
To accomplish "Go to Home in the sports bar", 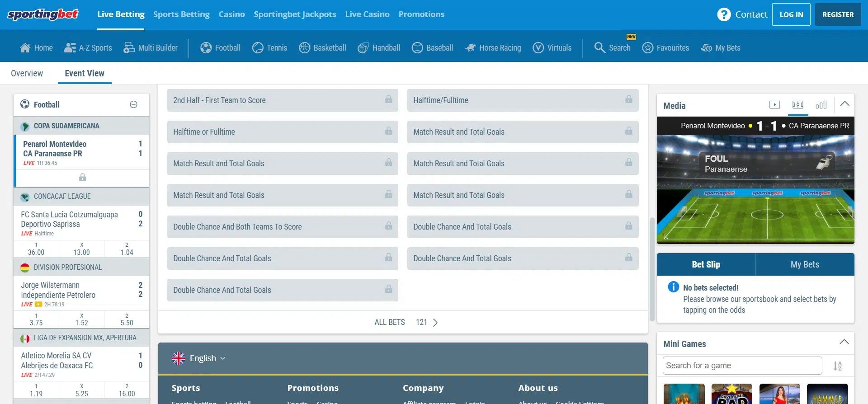I will (x=36, y=47).
